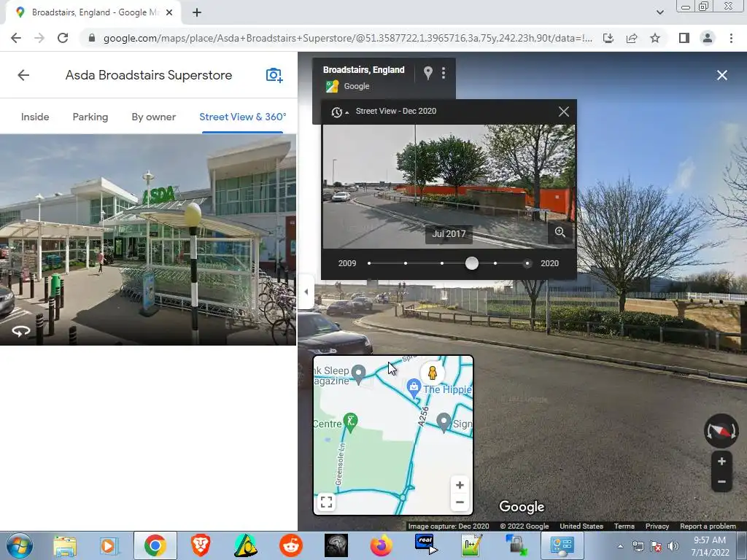This screenshot has width=747, height=560.
Task: Open the Terms link
Action: (x=624, y=526)
